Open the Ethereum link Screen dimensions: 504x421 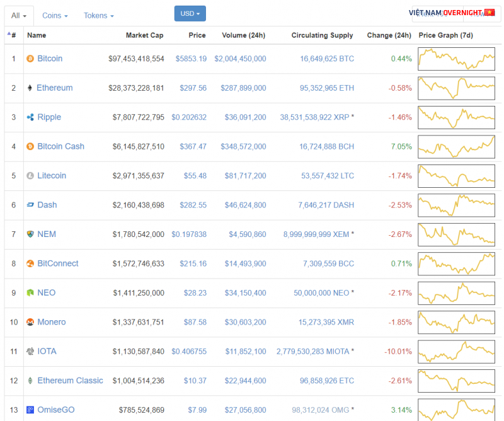coord(55,88)
